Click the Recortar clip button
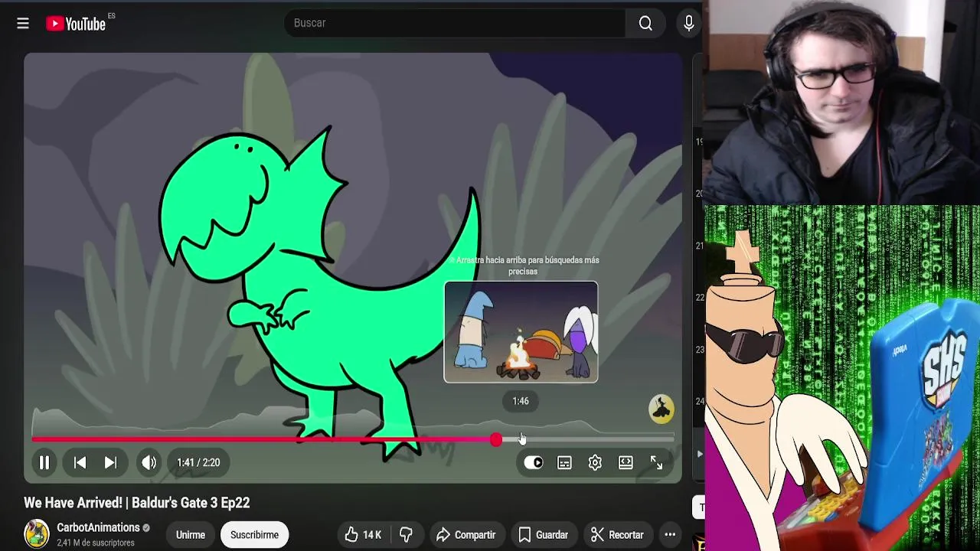The height and width of the screenshot is (551, 980). coord(617,535)
